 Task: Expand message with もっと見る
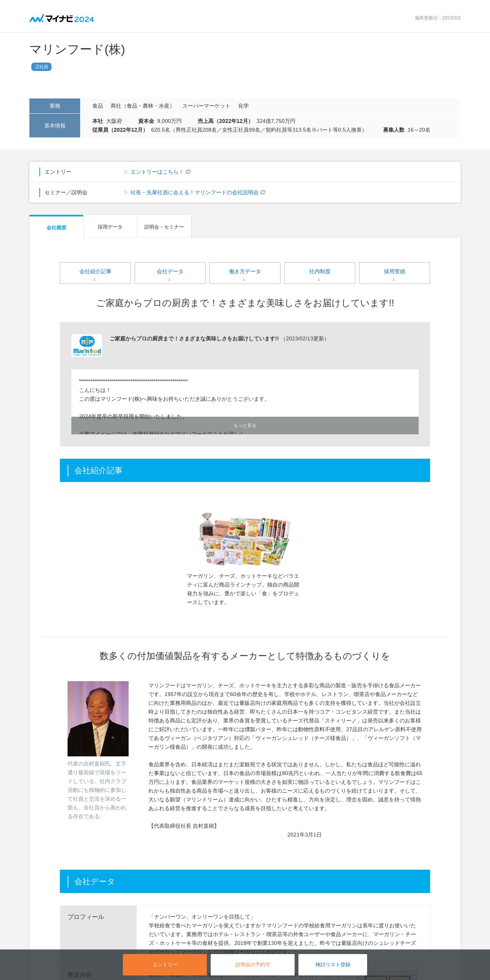(x=245, y=426)
